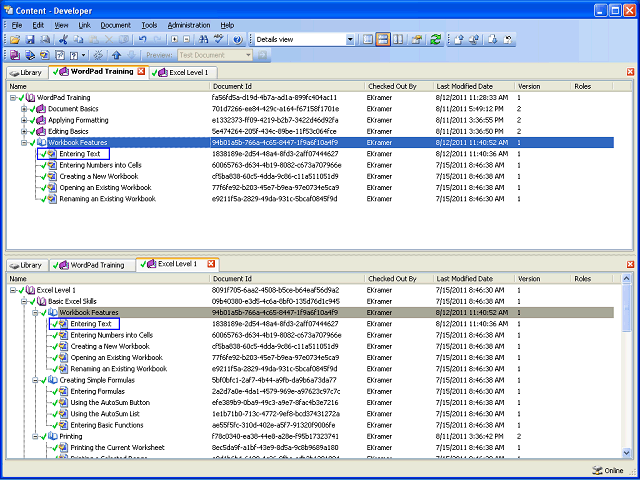Click the Find binoculars icon
This screenshot has height=480, width=640.
point(203,40)
